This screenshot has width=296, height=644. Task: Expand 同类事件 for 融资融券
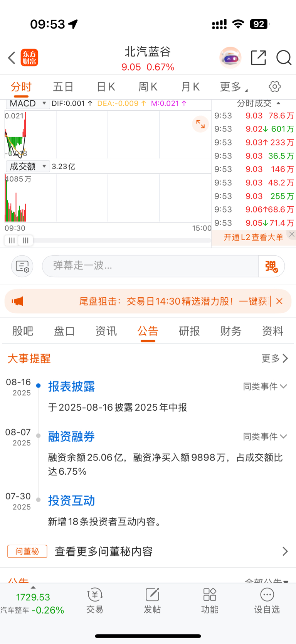265,437
